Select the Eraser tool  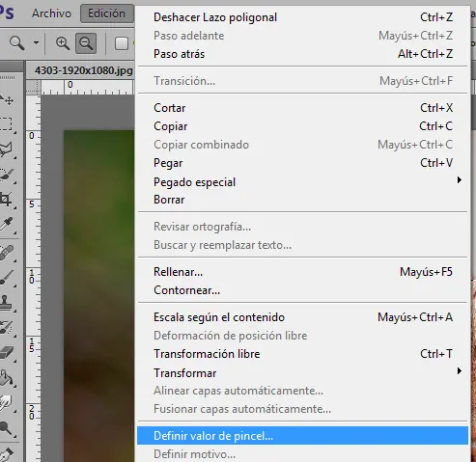(7, 353)
